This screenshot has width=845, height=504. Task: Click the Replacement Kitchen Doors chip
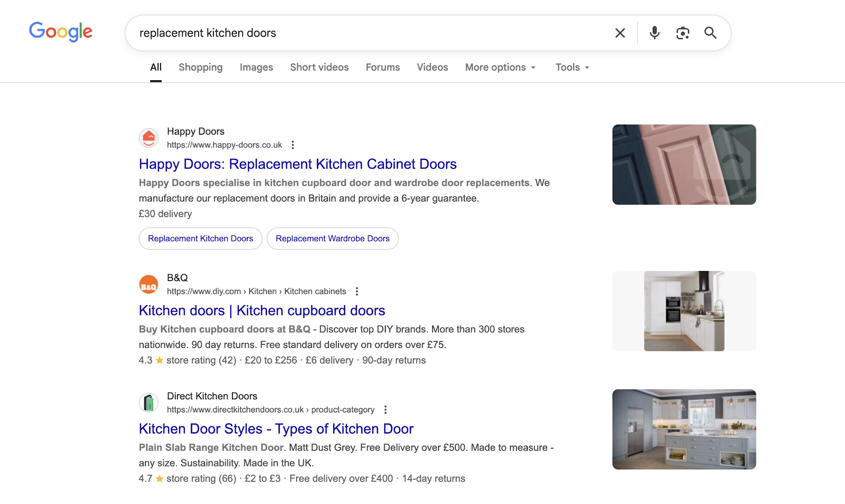[201, 239]
